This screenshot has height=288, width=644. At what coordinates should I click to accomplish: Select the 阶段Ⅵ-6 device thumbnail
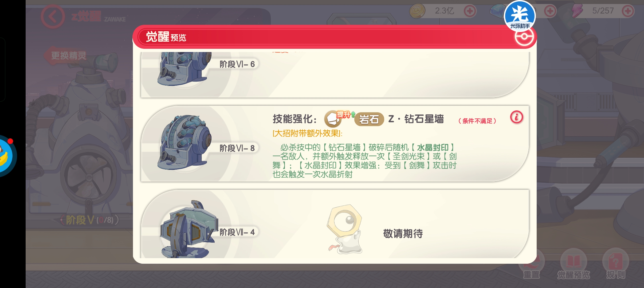click(184, 69)
